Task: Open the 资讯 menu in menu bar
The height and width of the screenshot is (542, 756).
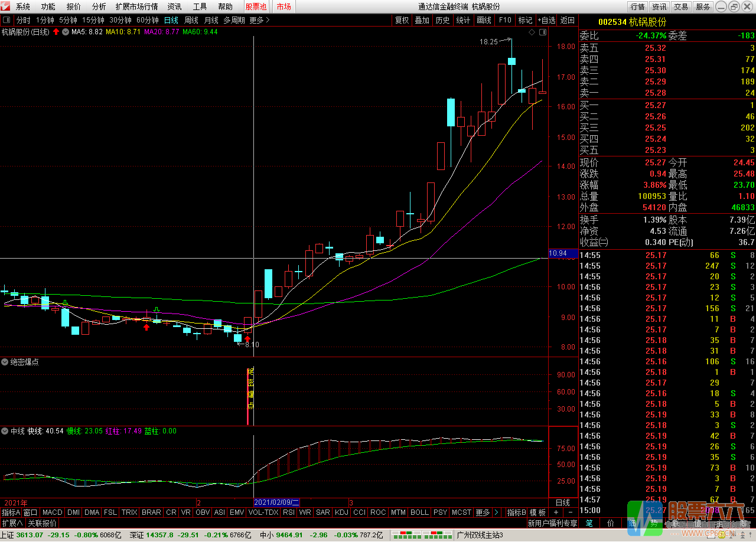Action: [x=175, y=6]
